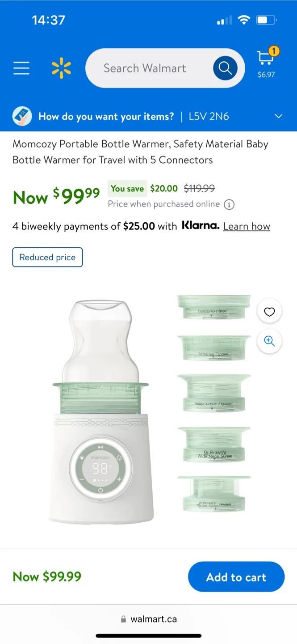Select 'How do you want your items?'

(106, 116)
